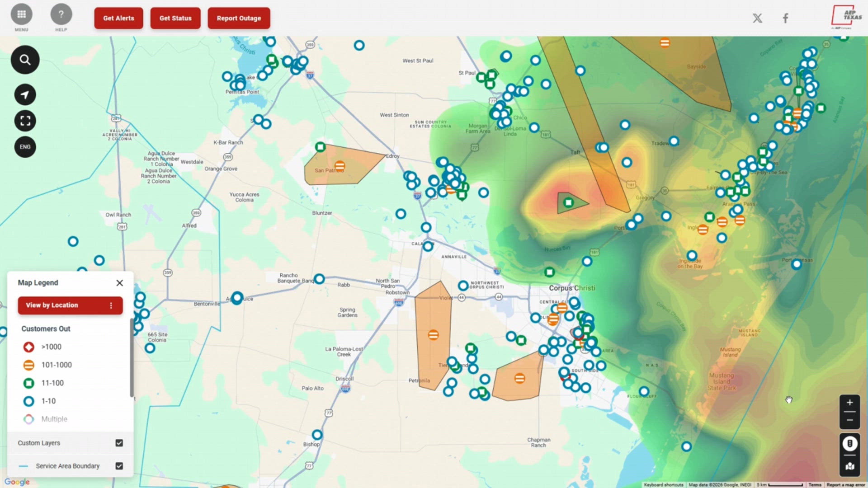Viewport: 868px width, 488px height.
Task: Open the Menu grid icon
Action: pyautogui.click(x=21, y=14)
